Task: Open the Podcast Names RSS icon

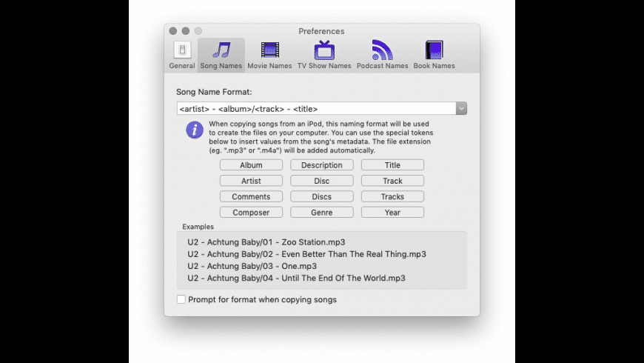Action: pos(383,50)
